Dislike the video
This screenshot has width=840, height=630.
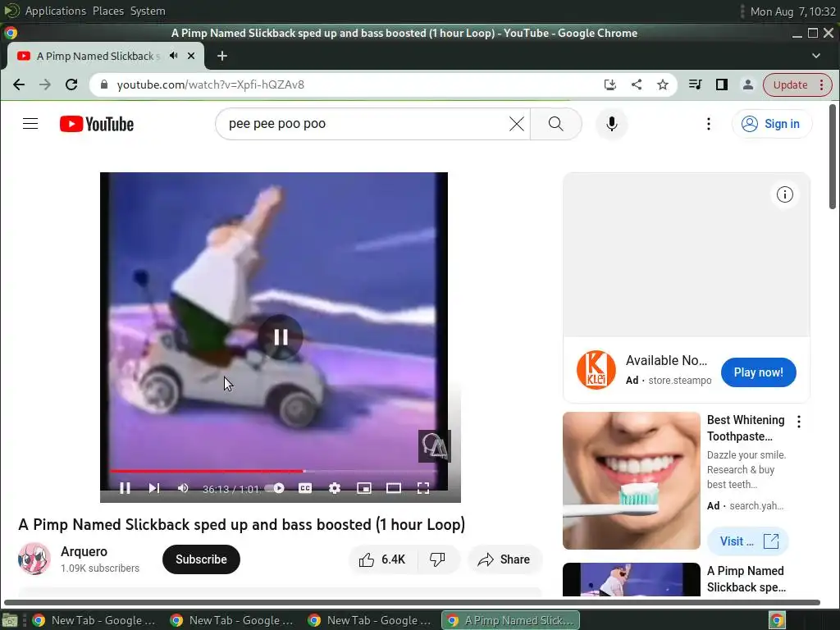(x=438, y=559)
